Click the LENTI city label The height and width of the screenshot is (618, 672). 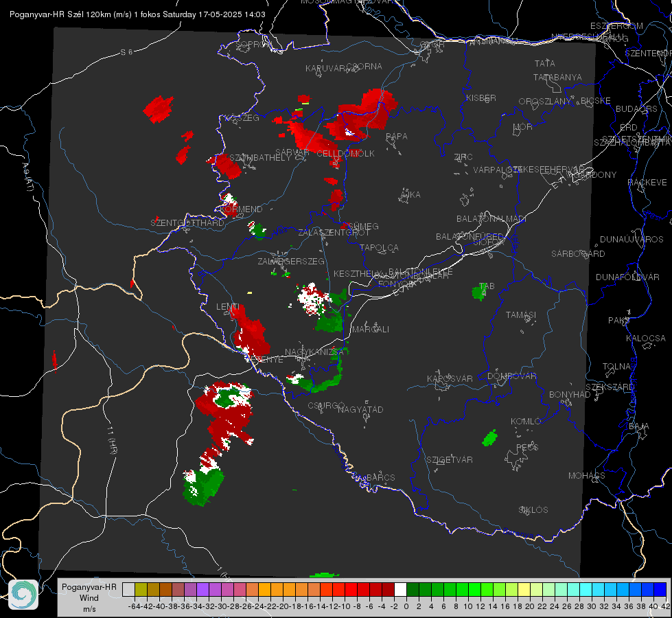pyautogui.click(x=228, y=307)
